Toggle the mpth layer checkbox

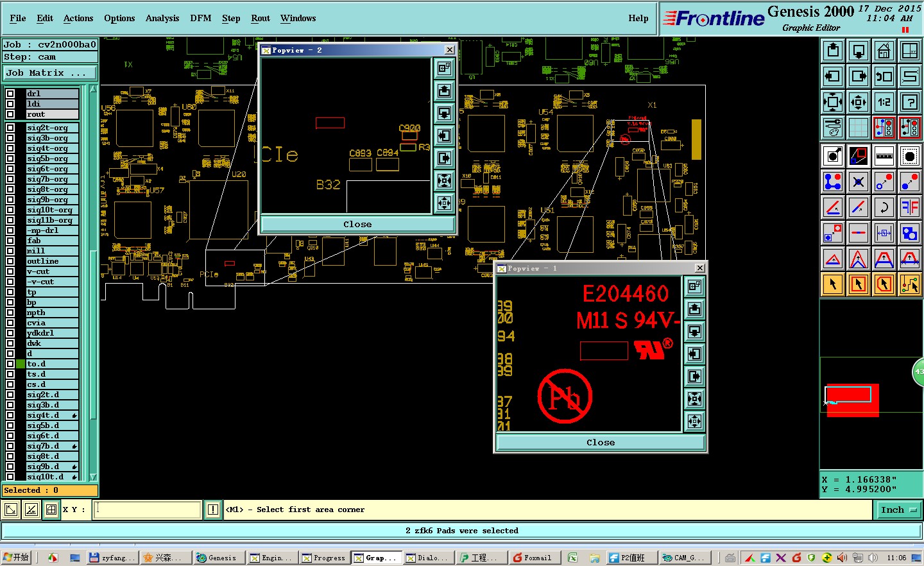tap(10, 313)
